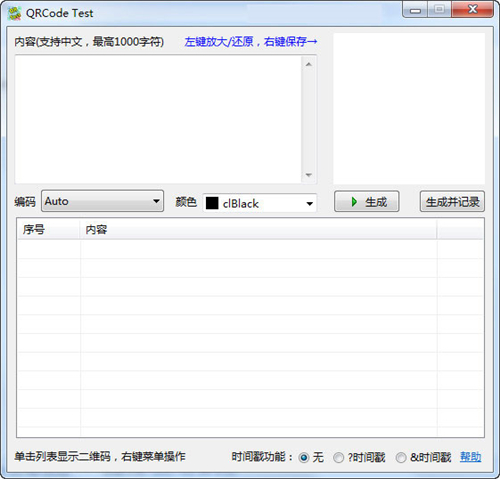The height and width of the screenshot is (479, 500).
Task: Click the 序号 column header
Action: [x=48, y=229]
